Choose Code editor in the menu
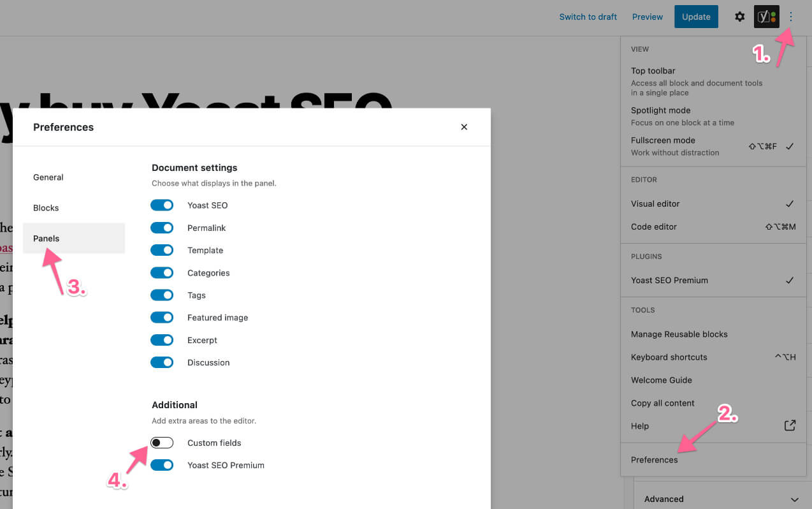Viewport: 812px width, 509px height. pos(654,226)
